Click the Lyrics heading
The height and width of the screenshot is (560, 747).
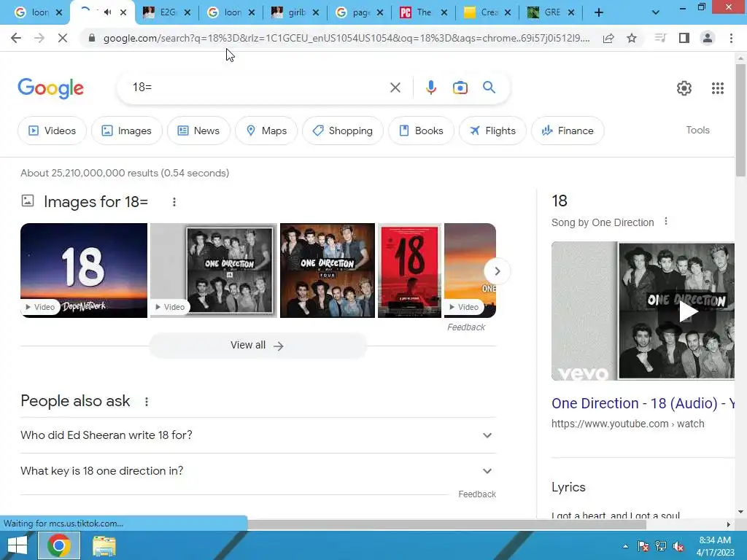tap(568, 487)
